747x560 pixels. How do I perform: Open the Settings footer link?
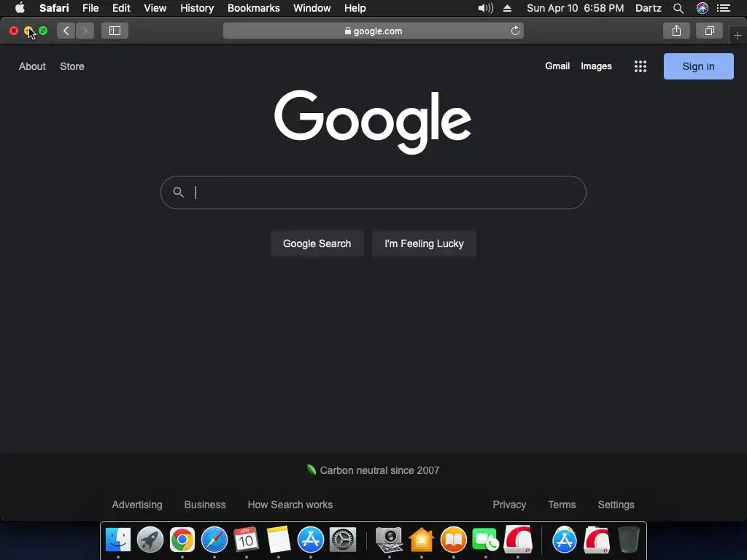616,505
